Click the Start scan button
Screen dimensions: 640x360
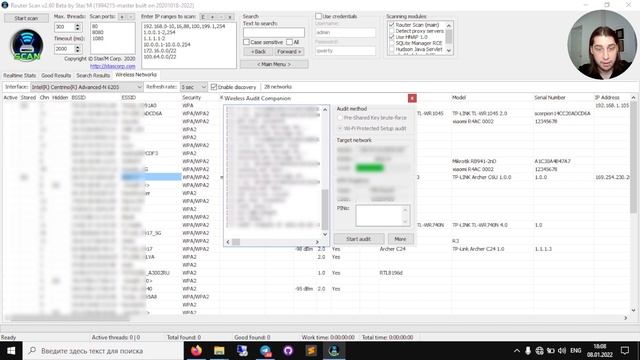26,18
